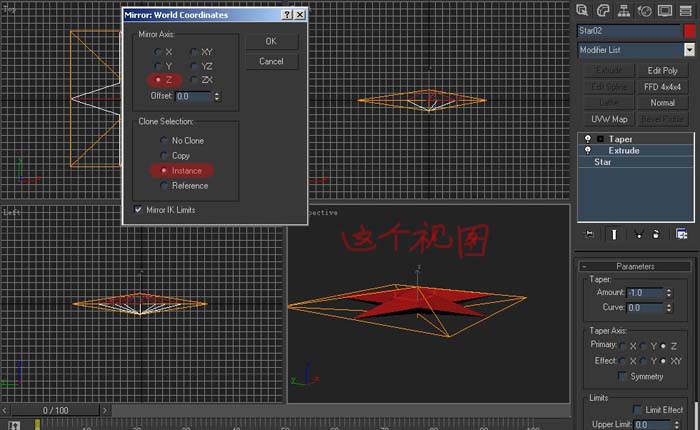This screenshot has width=700, height=430.
Task: Toggle Show End Result icon
Action: click(x=614, y=234)
